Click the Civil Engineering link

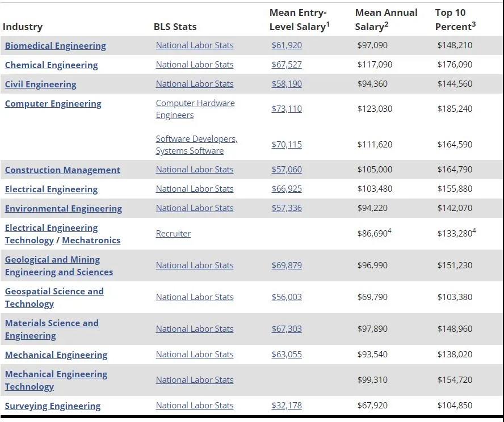click(x=40, y=84)
